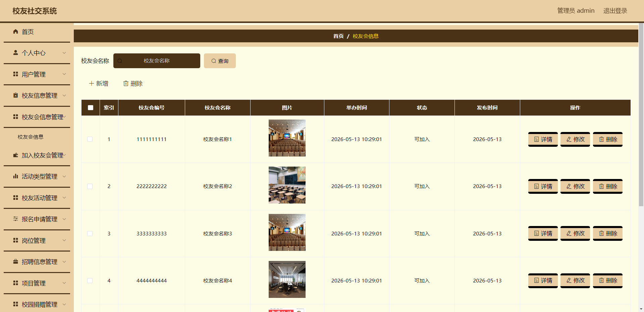Open 首页 in the sidebar menu
This screenshot has height=312, width=644.
click(x=37, y=32)
